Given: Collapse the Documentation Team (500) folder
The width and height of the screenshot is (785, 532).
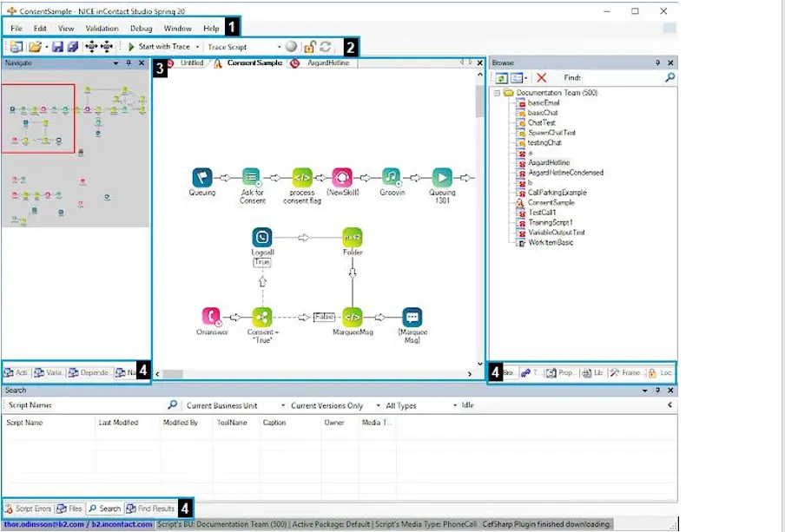Looking at the screenshot, I should click(x=497, y=93).
